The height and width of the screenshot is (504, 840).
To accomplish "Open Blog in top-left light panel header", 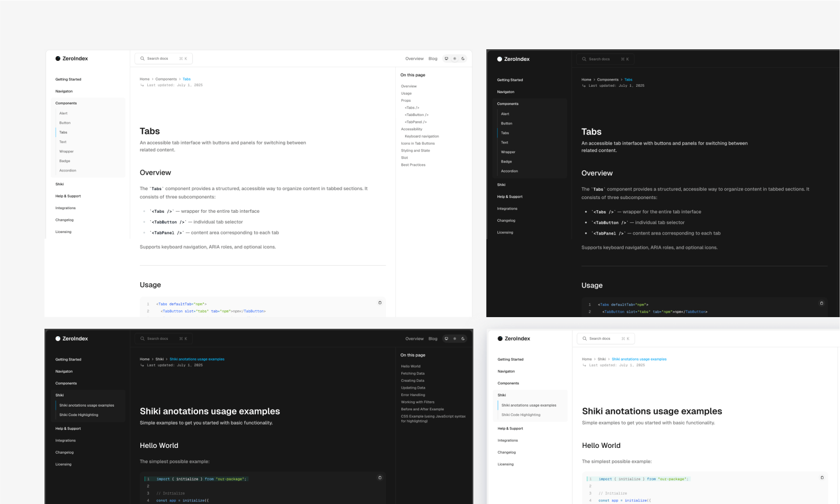I will click(433, 59).
